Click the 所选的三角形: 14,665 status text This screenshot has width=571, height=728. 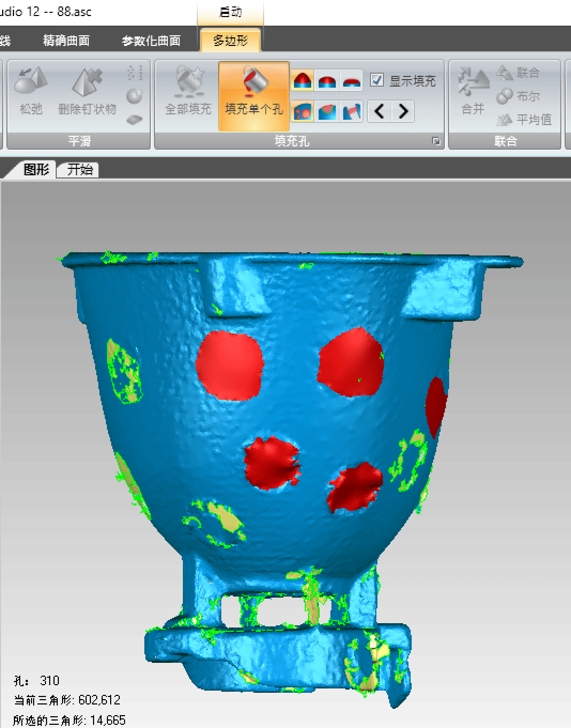(70, 720)
